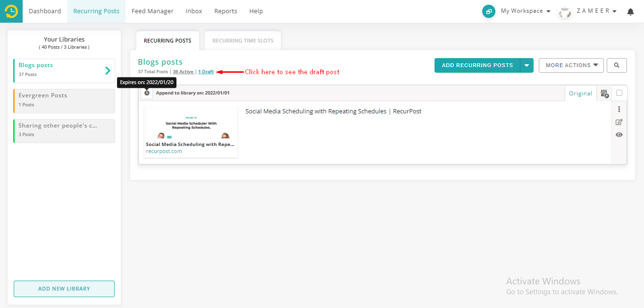Click the green chevron on Blogs posts library
Viewport: 644px width, 308px height.
coord(108,71)
